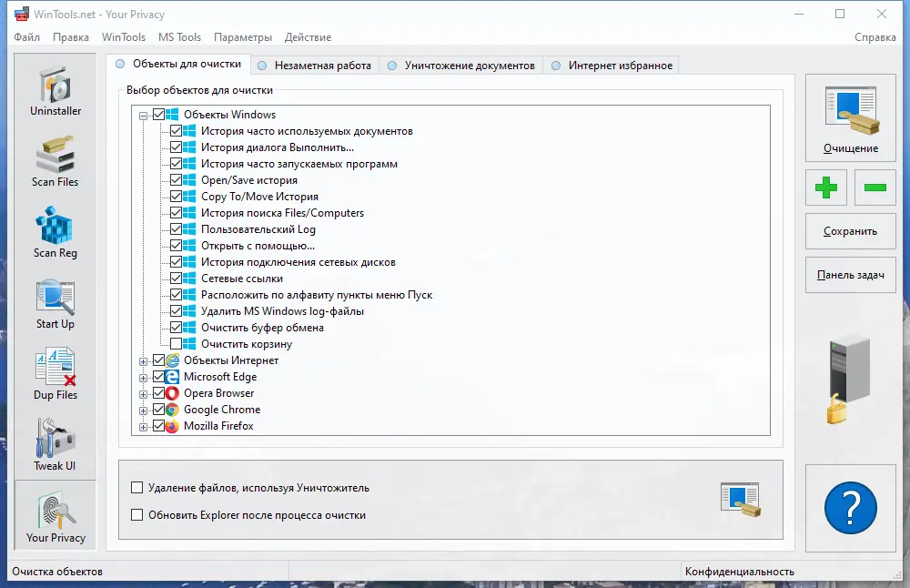Collapse the Объекты Windows tree node

click(x=144, y=116)
